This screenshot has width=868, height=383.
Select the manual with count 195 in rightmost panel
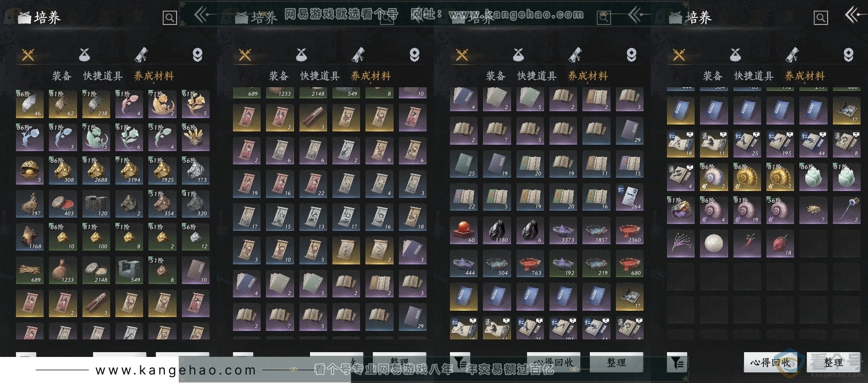pos(780,144)
